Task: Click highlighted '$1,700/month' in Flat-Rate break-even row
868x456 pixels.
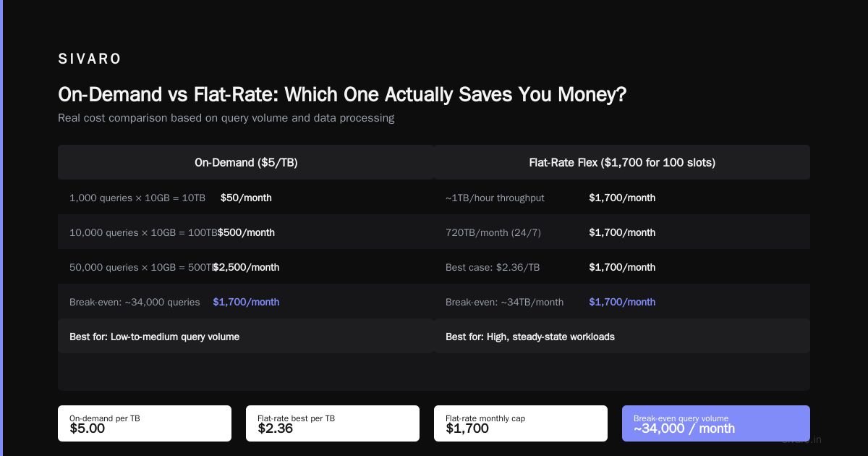Action: pos(622,302)
